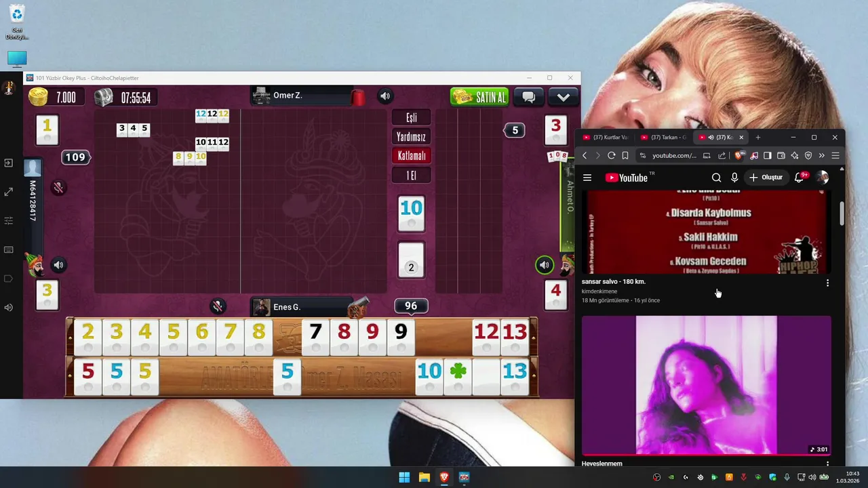Open the kimdenkimene channel link
868x488 pixels.
tap(599, 291)
